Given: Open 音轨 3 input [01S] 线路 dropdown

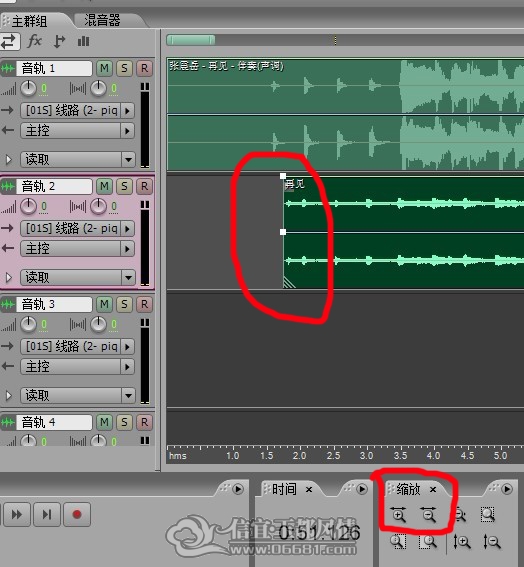Looking at the screenshot, I should point(77,346).
